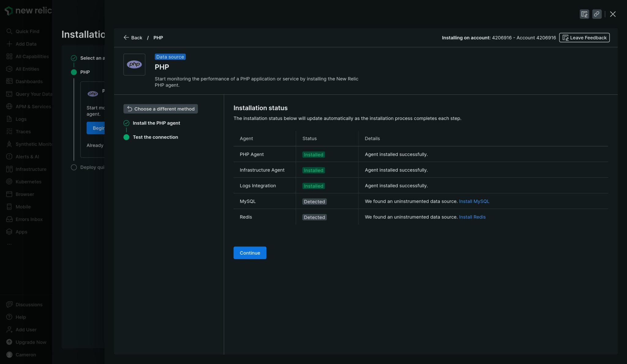Click the PHP step dot indicator
Image resolution: width=627 pixels, height=364 pixels.
pos(74,72)
